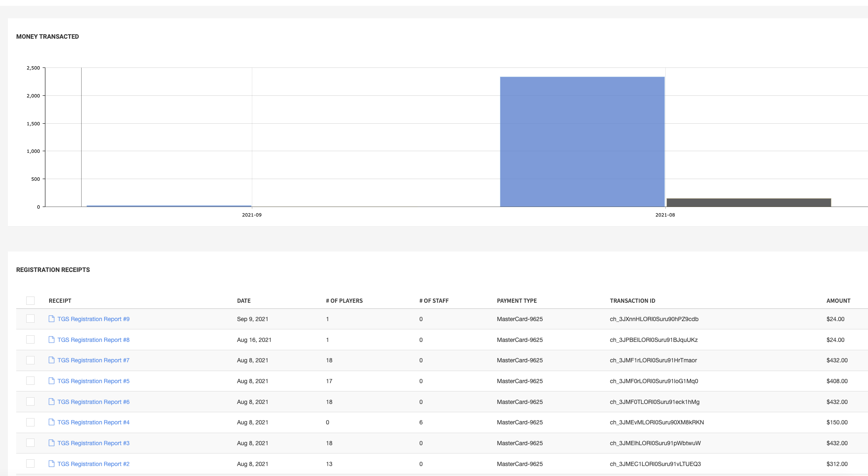Click the small blue 2021-09 chart bar

point(169,206)
